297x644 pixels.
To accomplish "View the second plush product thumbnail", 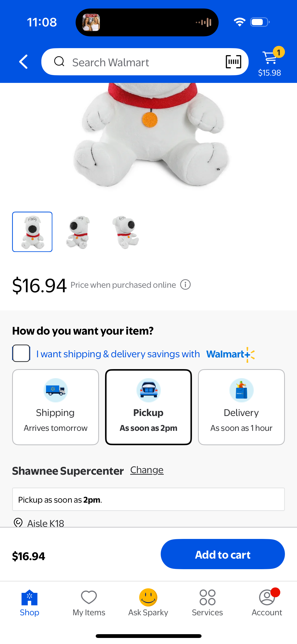I will [x=78, y=232].
